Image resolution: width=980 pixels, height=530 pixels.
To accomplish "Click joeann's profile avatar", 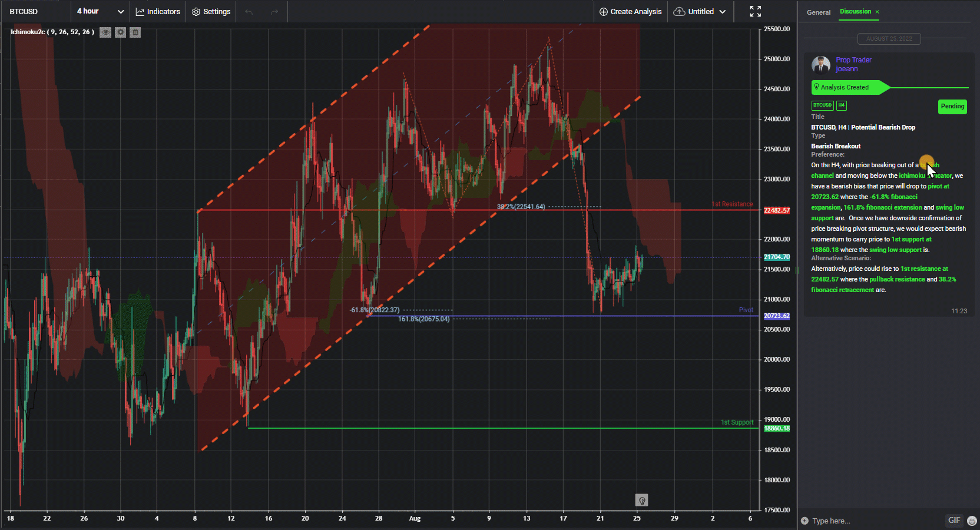I will coord(821,65).
